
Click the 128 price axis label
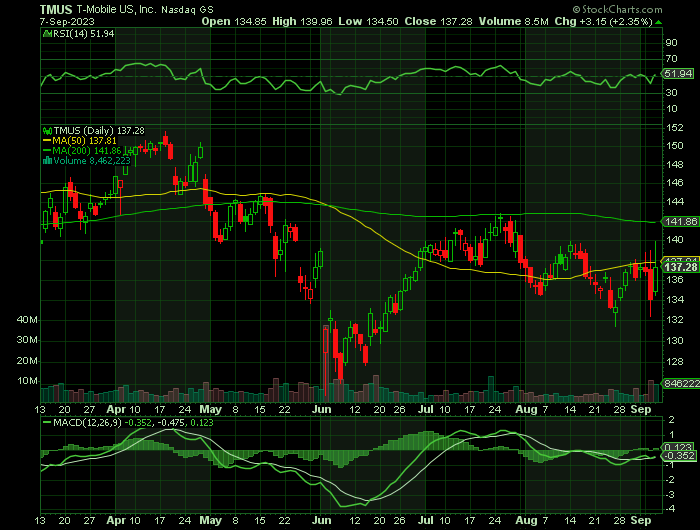675,362
